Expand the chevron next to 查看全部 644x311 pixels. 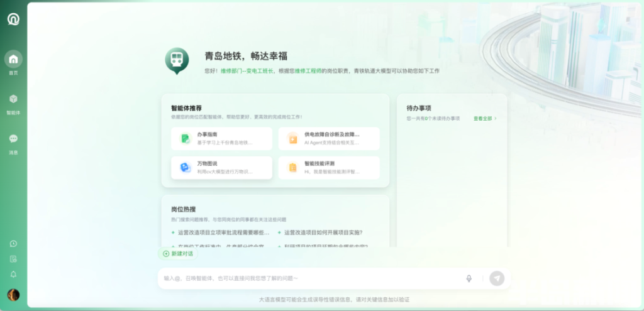click(x=496, y=119)
